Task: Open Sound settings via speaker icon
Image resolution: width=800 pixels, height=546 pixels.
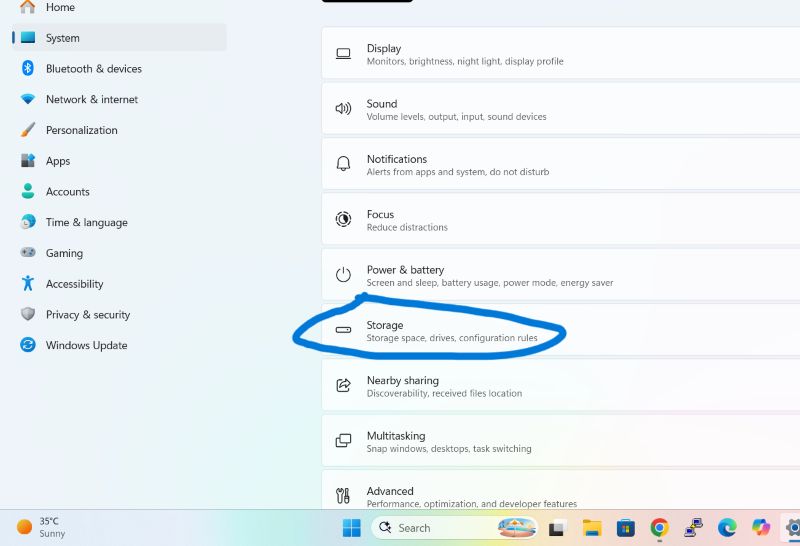Action: pos(343,109)
